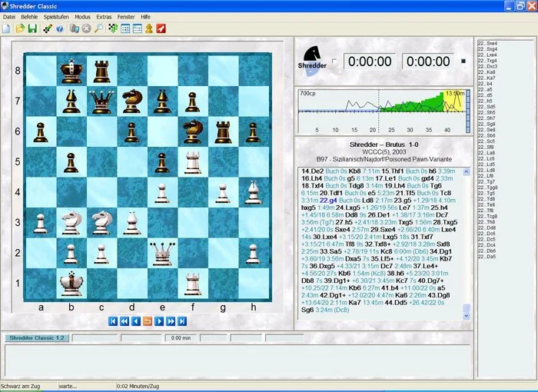Select the Shredder Classic 1.2 engine tab
538x392 pixels.
pos(37,337)
